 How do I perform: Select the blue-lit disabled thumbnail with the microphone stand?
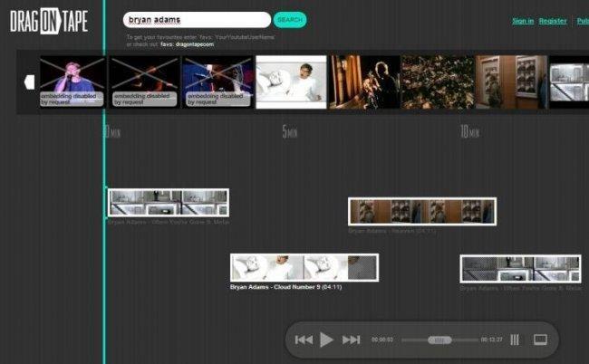tap(217, 82)
